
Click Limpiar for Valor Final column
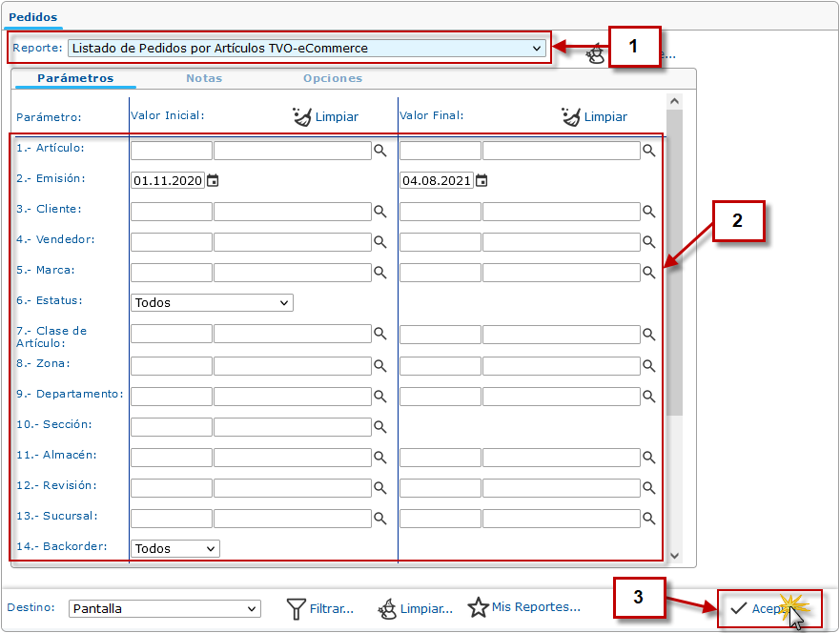pos(595,116)
